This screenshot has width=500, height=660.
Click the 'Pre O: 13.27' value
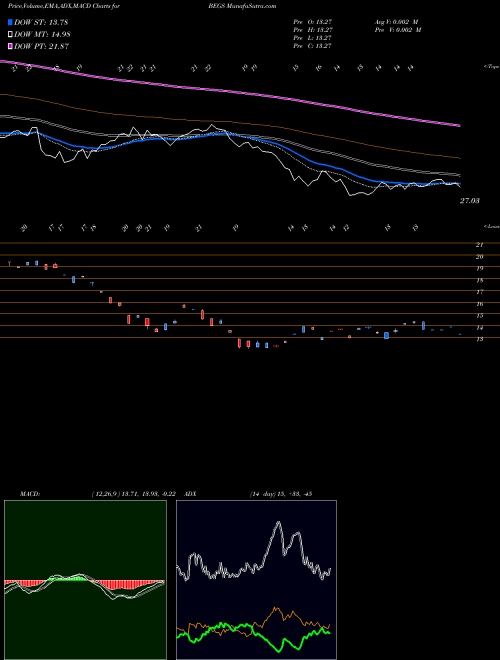tap(314, 22)
